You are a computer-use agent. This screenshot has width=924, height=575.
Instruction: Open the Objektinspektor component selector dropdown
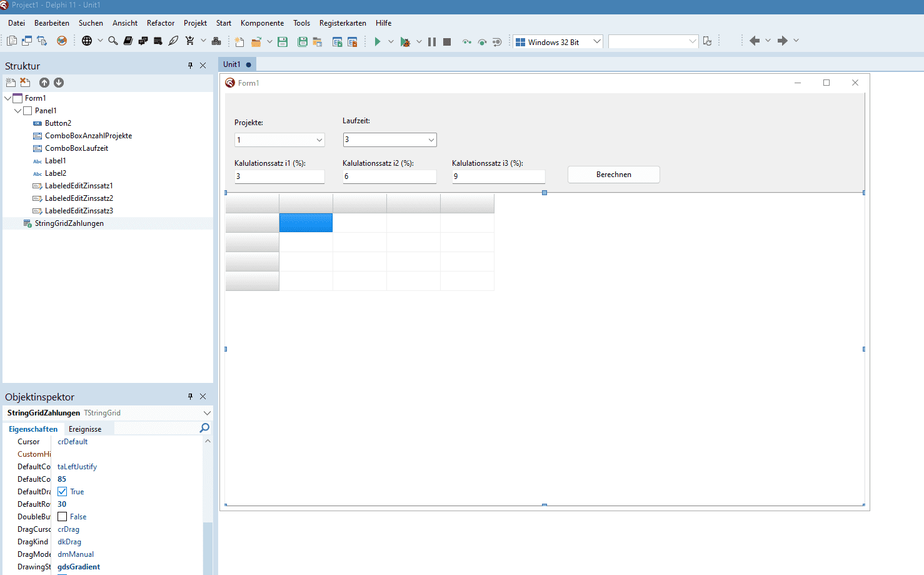pos(207,413)
